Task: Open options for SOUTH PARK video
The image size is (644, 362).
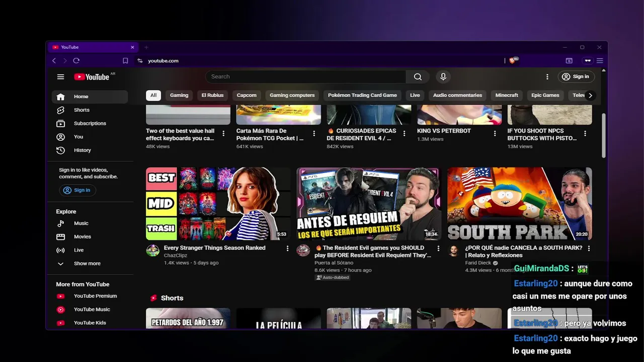Action: (589, 248)
